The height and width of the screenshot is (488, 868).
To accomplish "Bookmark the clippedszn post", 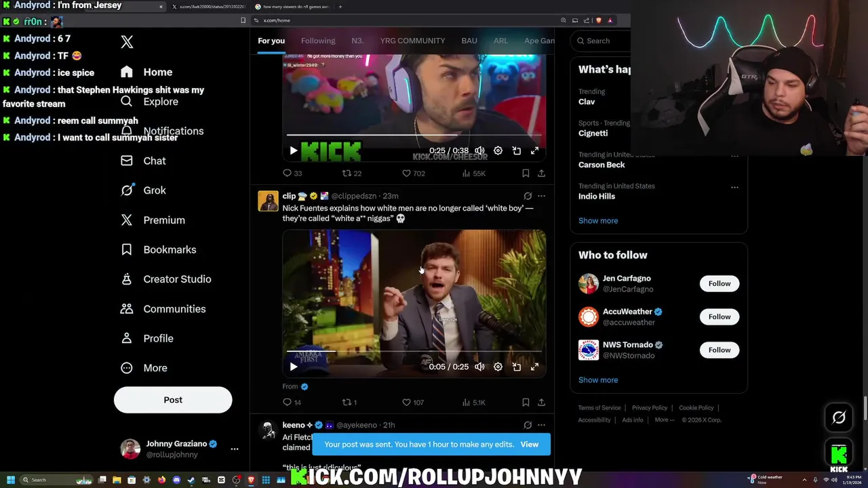I will 526,402.
